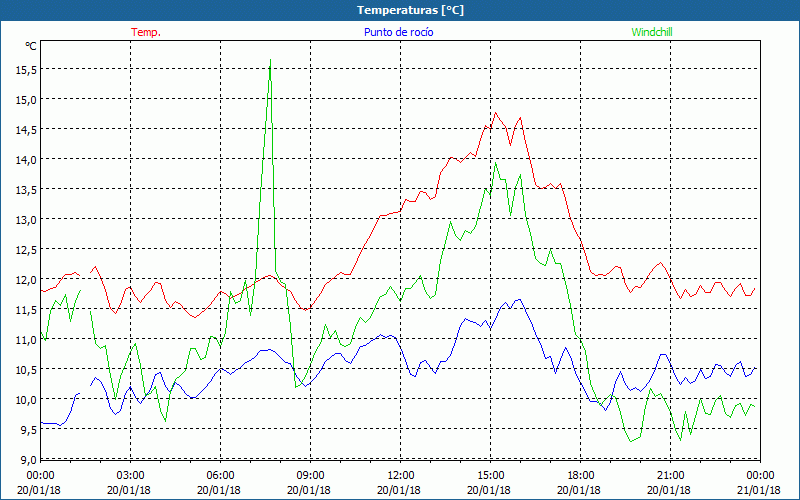Click the '21/01/18' date label

[x=760, y=490]
